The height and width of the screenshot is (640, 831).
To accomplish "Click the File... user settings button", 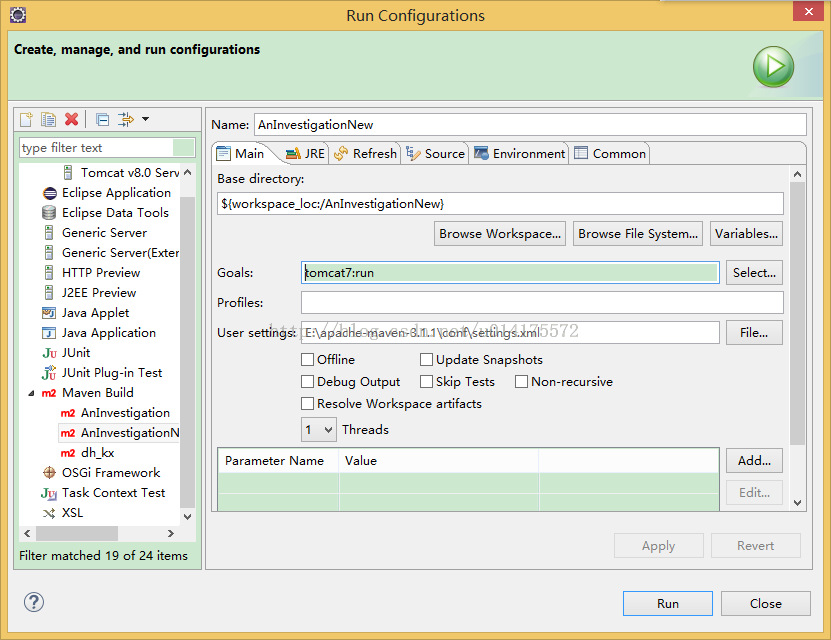I will (754, 333).
